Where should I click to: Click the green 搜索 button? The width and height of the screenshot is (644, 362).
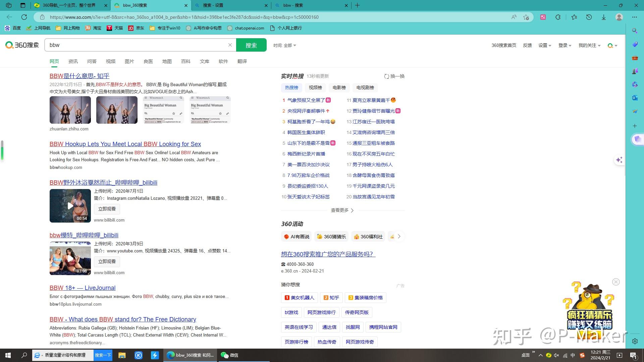[x=251, y=45]
